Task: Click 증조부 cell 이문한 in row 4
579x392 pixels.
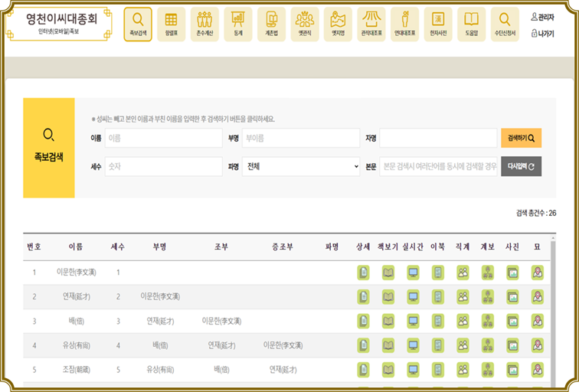Action: [283, 345]
